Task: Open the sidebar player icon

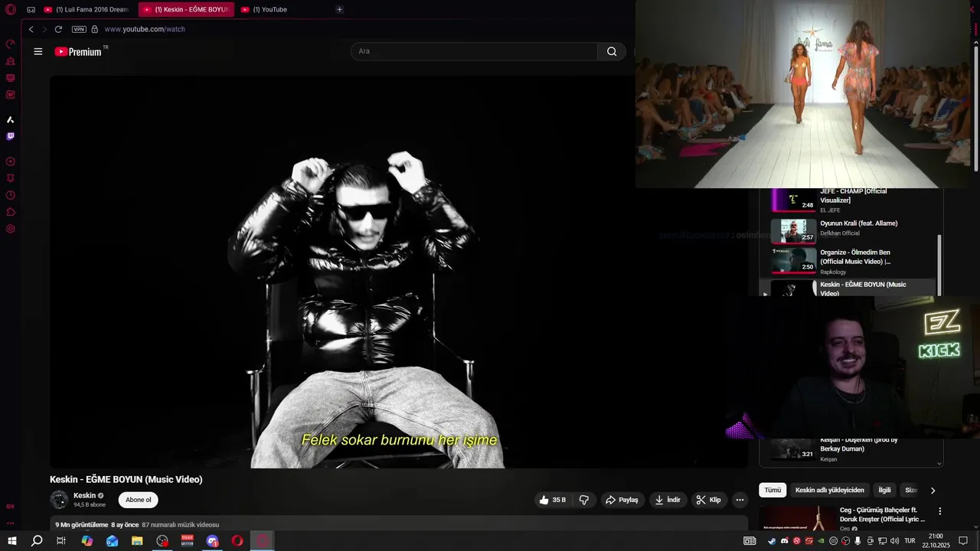Action: coord(11,161)
